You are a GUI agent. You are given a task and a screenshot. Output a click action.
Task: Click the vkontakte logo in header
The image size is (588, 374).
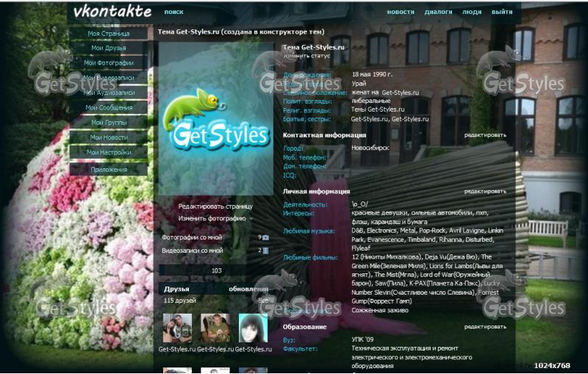[x=112, y=12]
